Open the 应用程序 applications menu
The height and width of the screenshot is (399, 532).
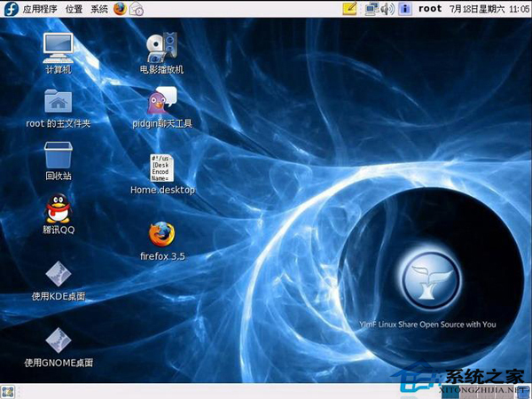point(40,9)
